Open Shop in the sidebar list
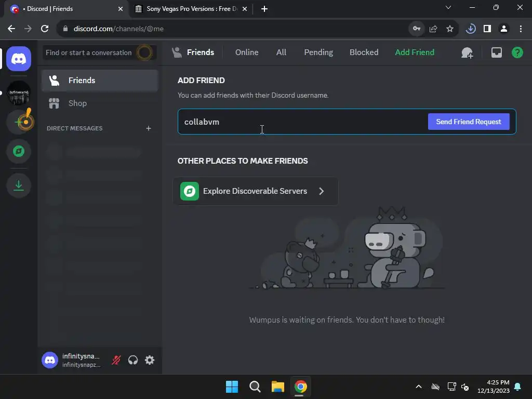532x399 pixels. point(100,103)
